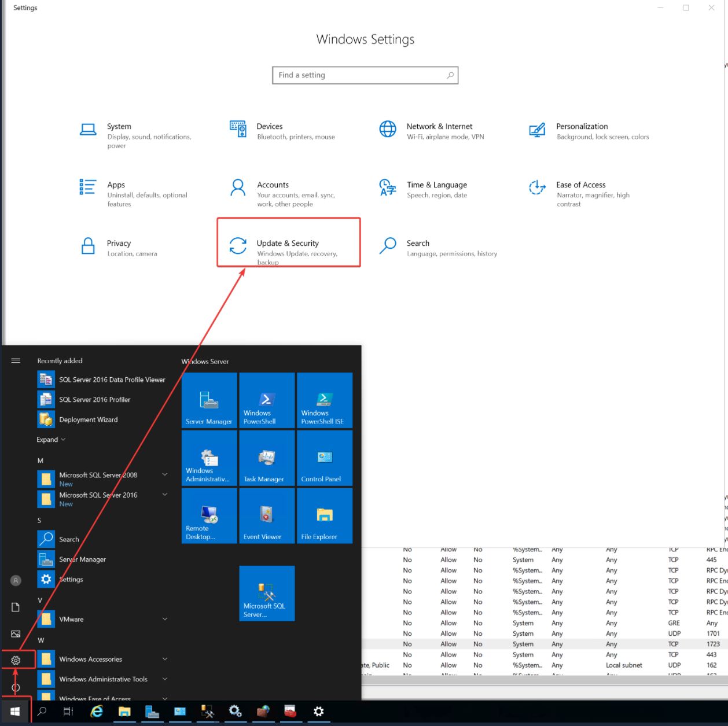Open the File Explorer tile
Screen dimensions: 728x726
325,516
